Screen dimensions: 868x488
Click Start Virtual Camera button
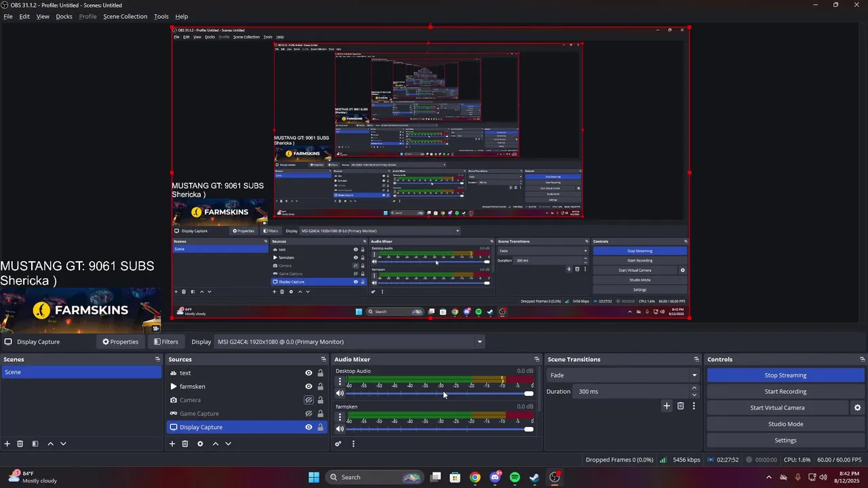tap(777, 408)
